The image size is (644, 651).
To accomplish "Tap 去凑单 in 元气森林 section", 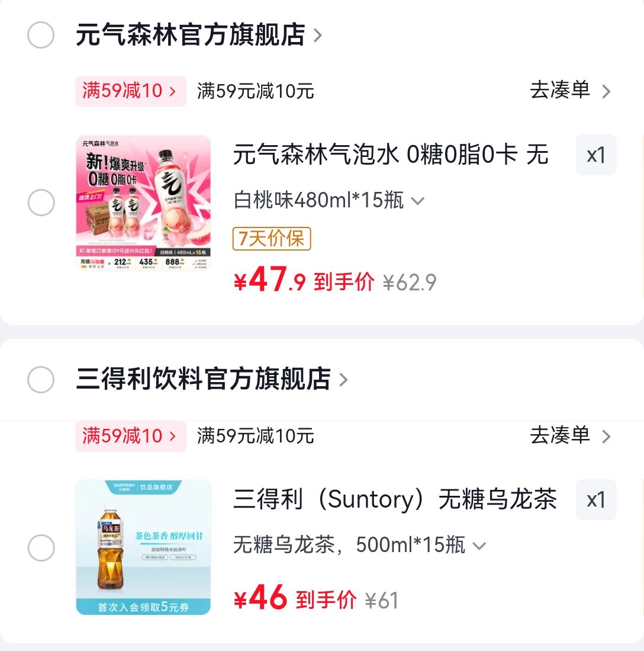I will (x=570, y=91).
